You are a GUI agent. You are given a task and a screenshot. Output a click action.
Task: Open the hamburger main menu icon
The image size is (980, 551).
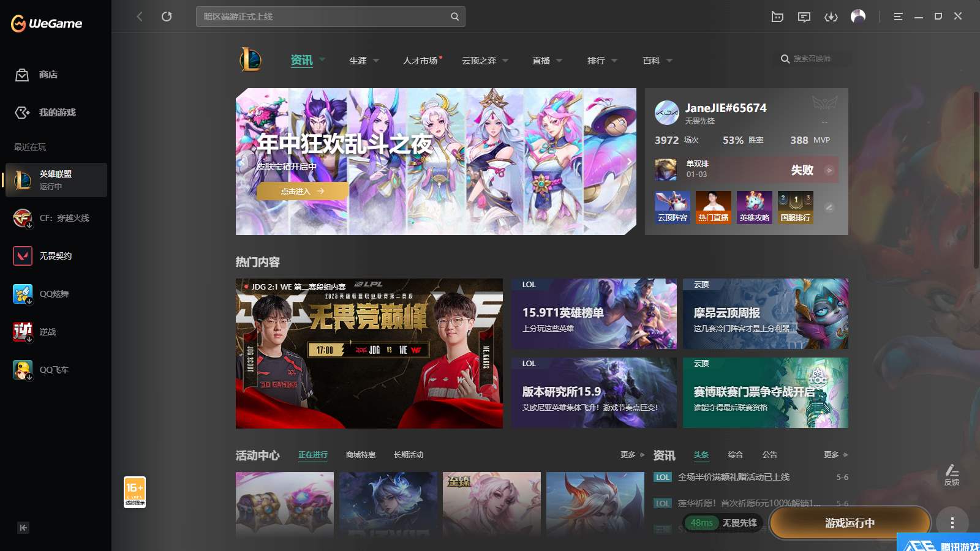(x=898, y=17)
